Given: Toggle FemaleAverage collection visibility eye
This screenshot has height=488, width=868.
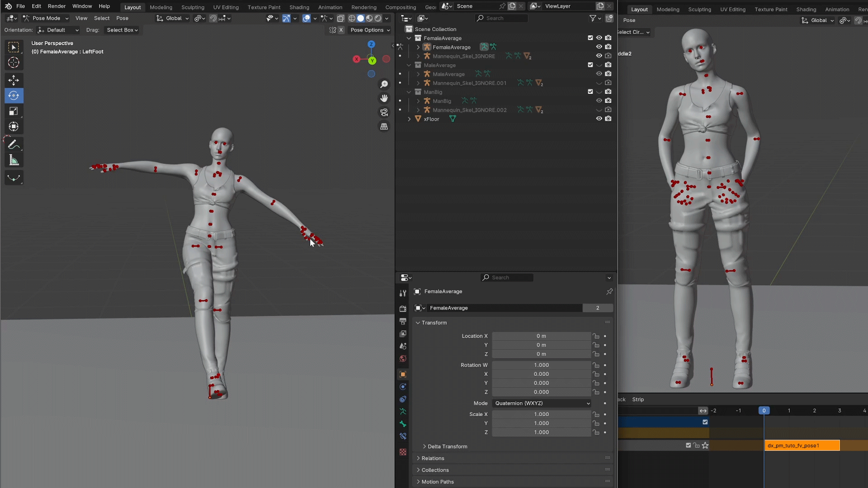Looking at the screenshot, I should pyautogui.click(x=599, y=38).
